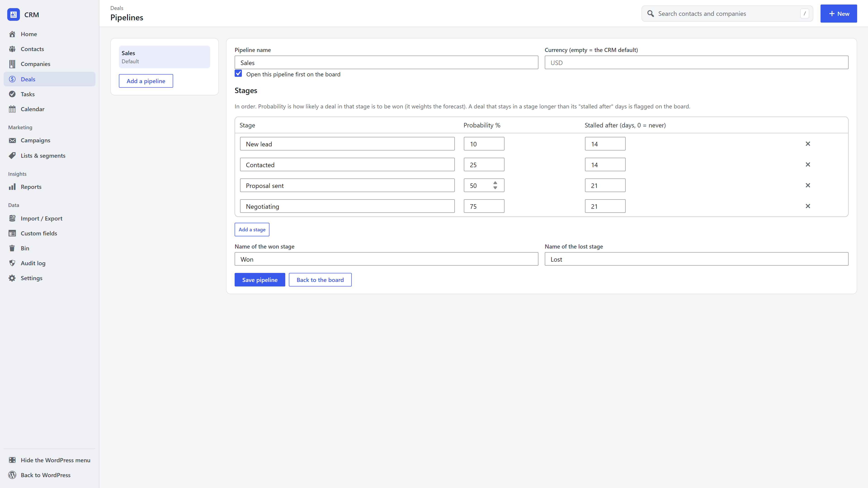
Task: Click the Currency input field
Action: pos(696,63)
